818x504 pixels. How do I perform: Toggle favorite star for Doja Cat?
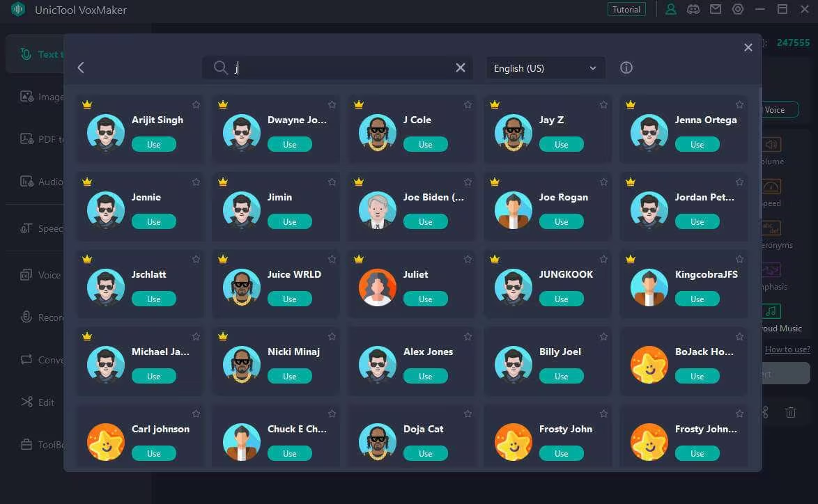(468, 414)
